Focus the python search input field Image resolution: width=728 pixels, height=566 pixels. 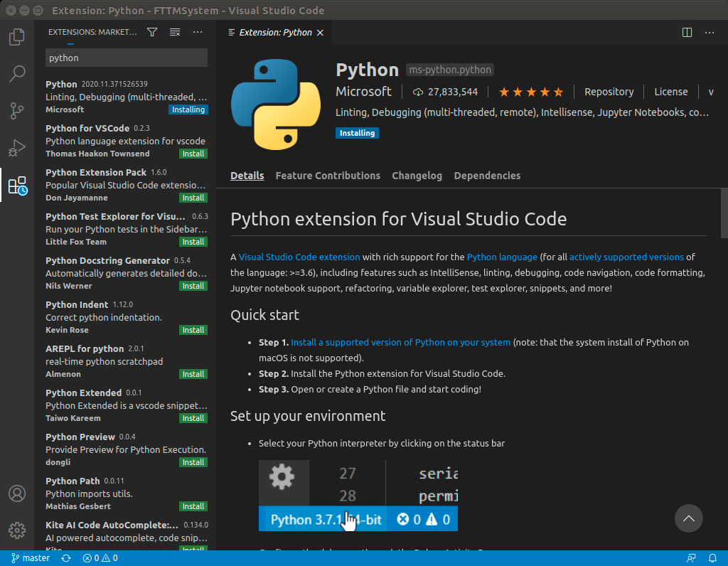tap(127, 58)
